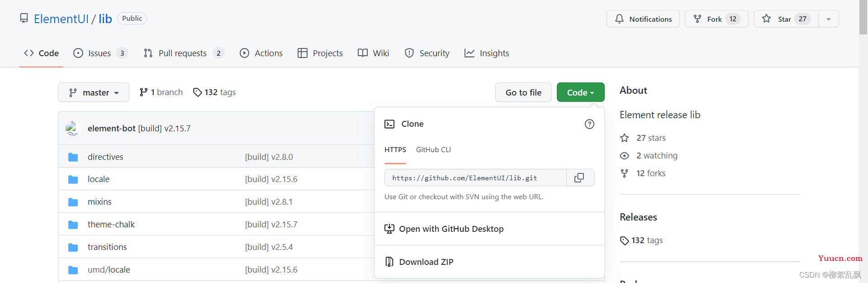Click the repository book icon beside ElementUI
The width and height of the screenshot is (868, 283).
[x=24, y=18]
